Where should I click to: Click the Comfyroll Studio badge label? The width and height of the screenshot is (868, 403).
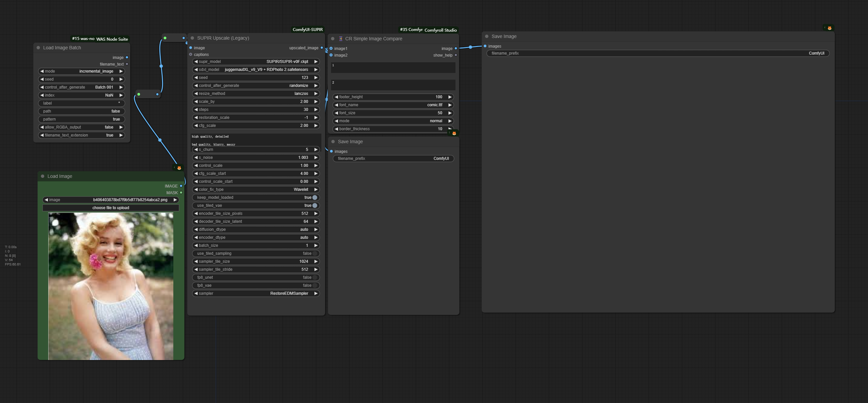click(x=440, y=30)
